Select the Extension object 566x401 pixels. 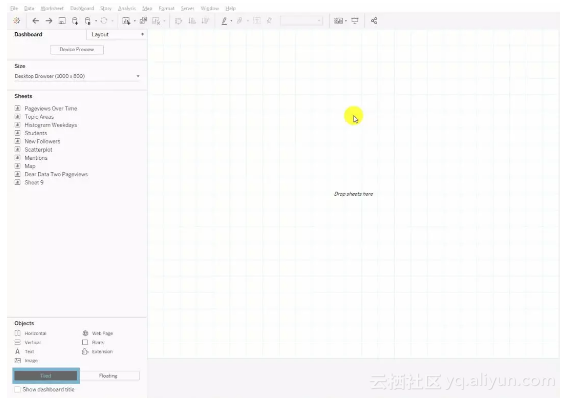click(97, 351)
